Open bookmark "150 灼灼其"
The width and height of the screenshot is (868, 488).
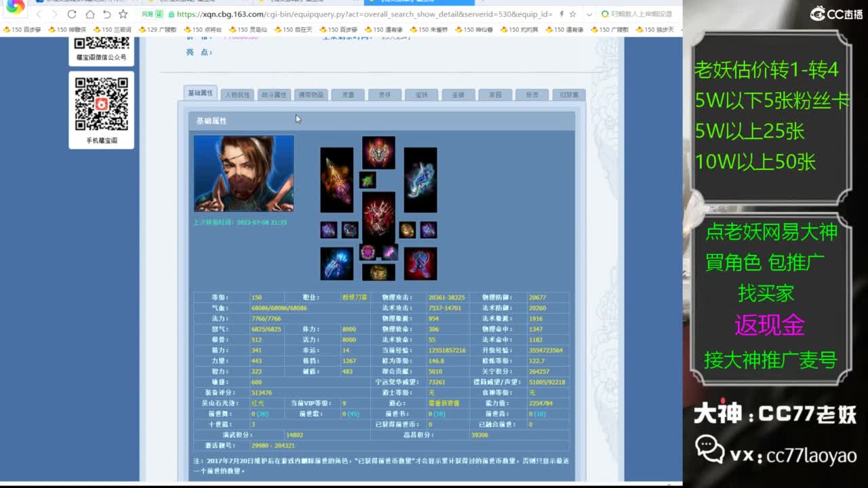click(519, 30)
